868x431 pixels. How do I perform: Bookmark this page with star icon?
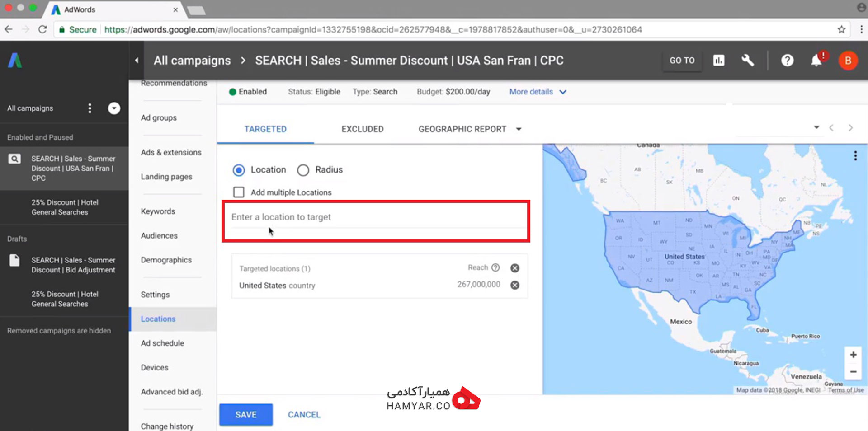pyautogui.click(x=841, y=29)
